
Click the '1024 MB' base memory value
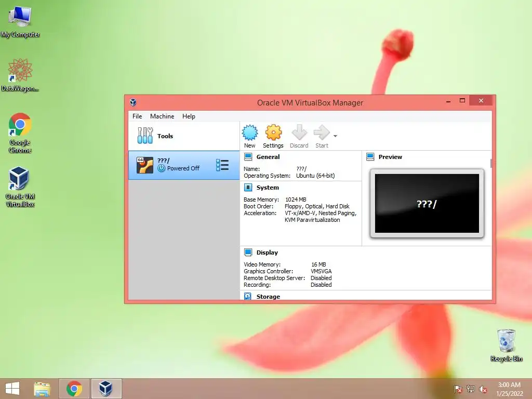(296, 199)
